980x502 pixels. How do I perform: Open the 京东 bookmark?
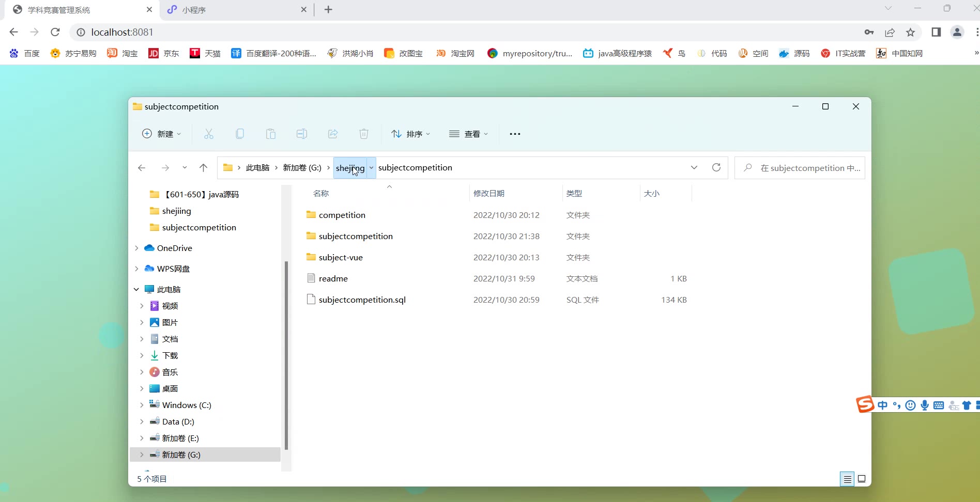164,53
